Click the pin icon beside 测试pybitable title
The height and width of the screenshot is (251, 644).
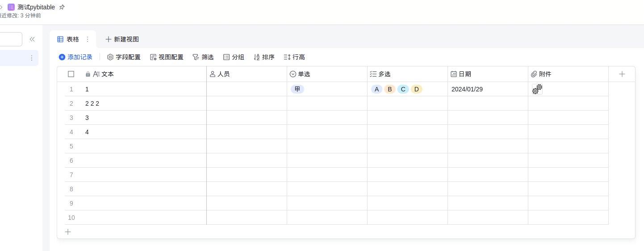coord(62,7)
